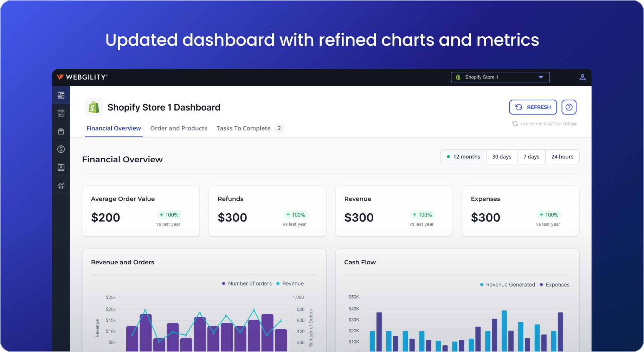644x352 pixels.
Task: Click the dollar/finance icon in sidebar
Action: [x=61, y=149]
